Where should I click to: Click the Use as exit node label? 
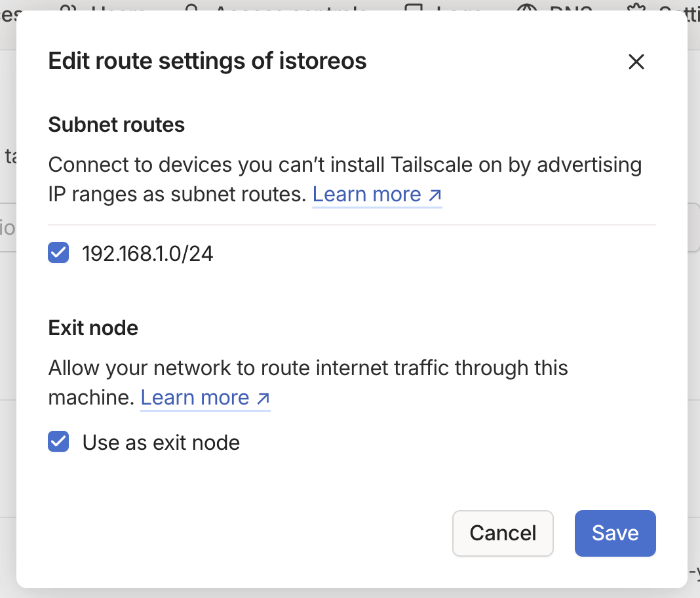161,443
